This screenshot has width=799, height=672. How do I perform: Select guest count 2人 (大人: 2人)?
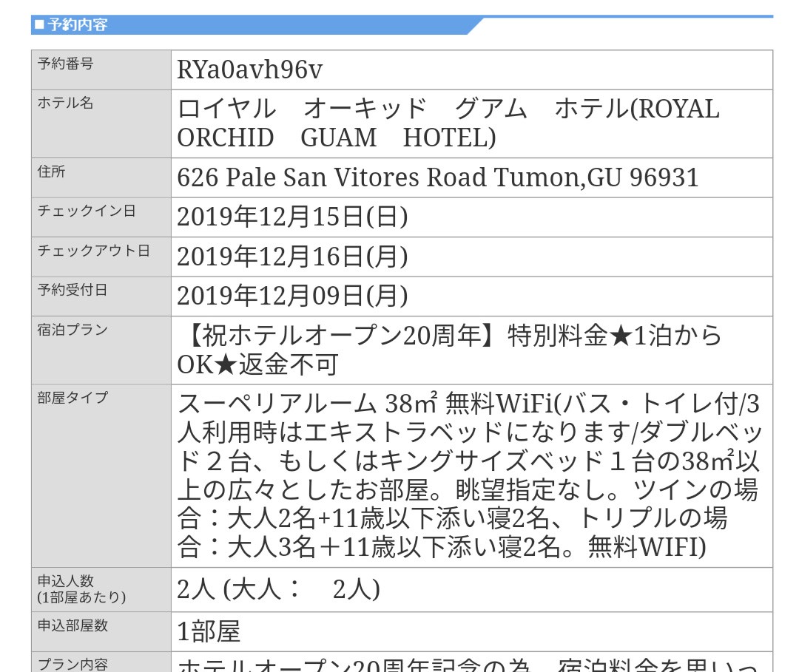pos(278,589)
